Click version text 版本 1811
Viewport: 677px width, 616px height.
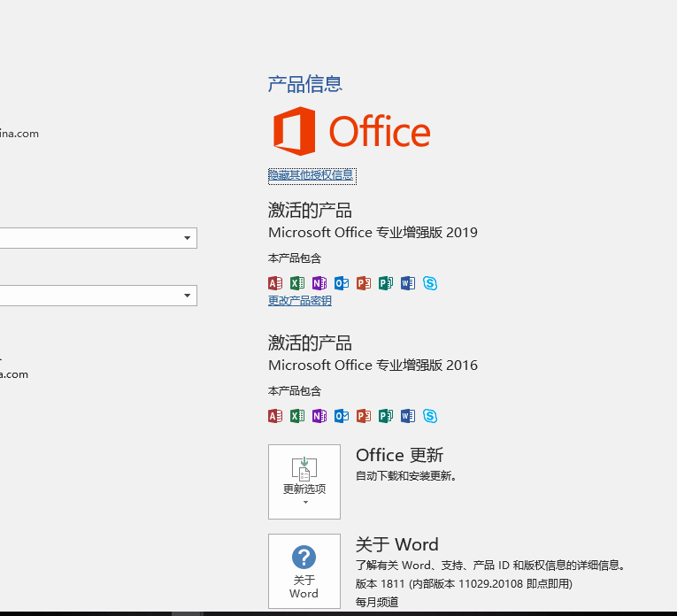pos(464,584)
